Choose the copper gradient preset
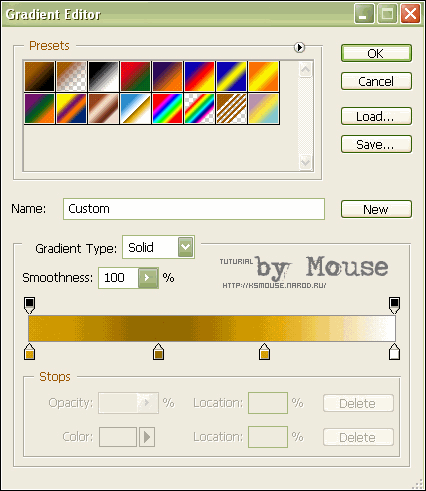 pos(103,109)
